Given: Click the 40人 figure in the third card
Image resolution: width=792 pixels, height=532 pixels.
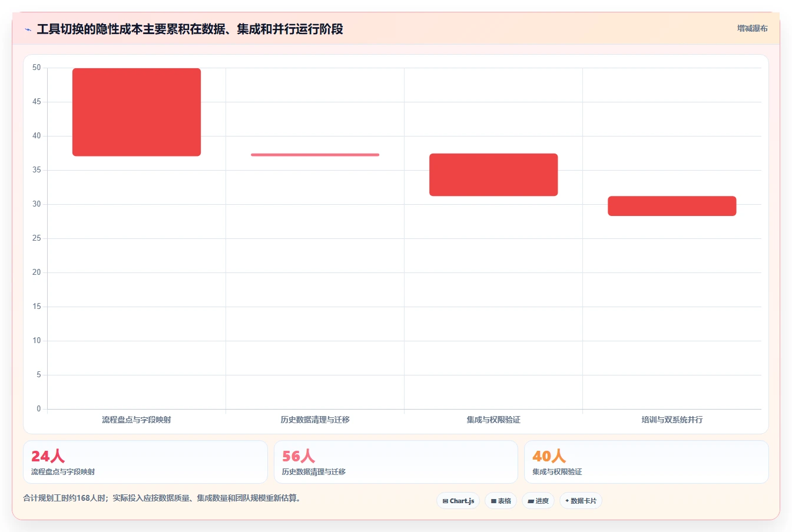Looking at the screenshot, I should coord(549,456).
